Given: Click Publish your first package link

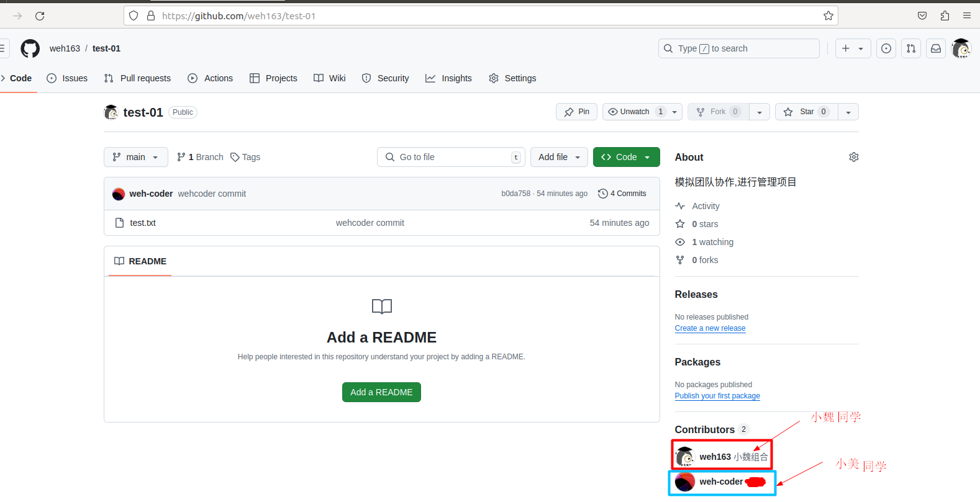Looking at the screenshot, I should click(x=717, y=396).
